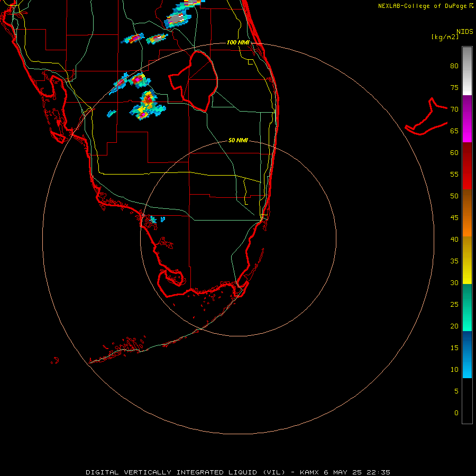Viewport: 476px width, 476px height.
Task: Click the 35 value on the color scale
Action: pos(454,261)
